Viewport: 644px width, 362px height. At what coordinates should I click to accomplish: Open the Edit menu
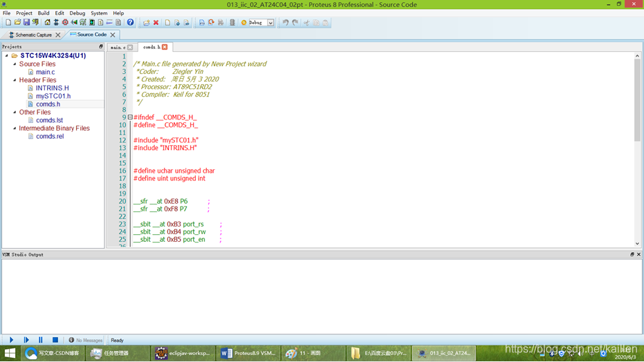[59, 13]
